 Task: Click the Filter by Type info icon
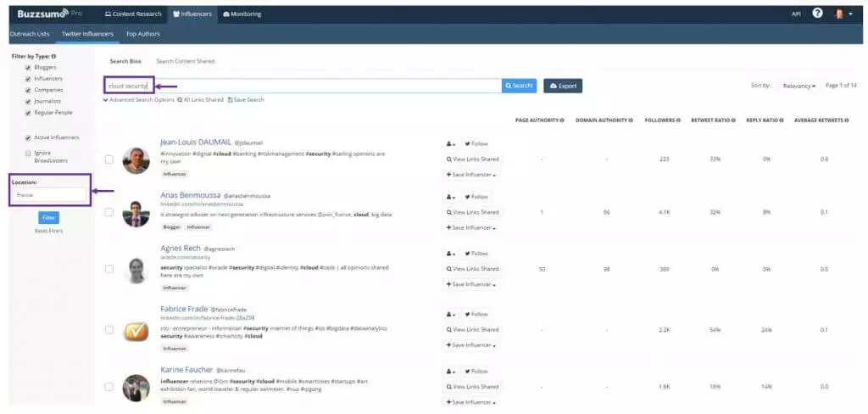[x=53, y=57]
